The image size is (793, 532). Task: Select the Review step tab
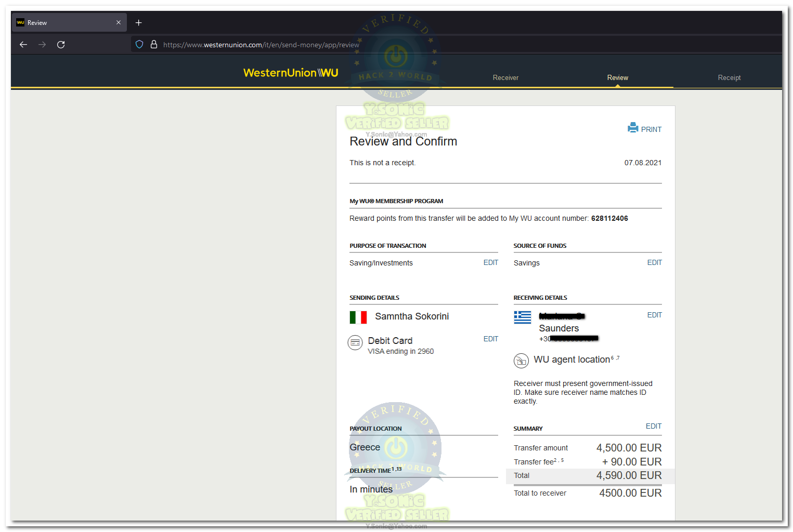pos(618,78)
